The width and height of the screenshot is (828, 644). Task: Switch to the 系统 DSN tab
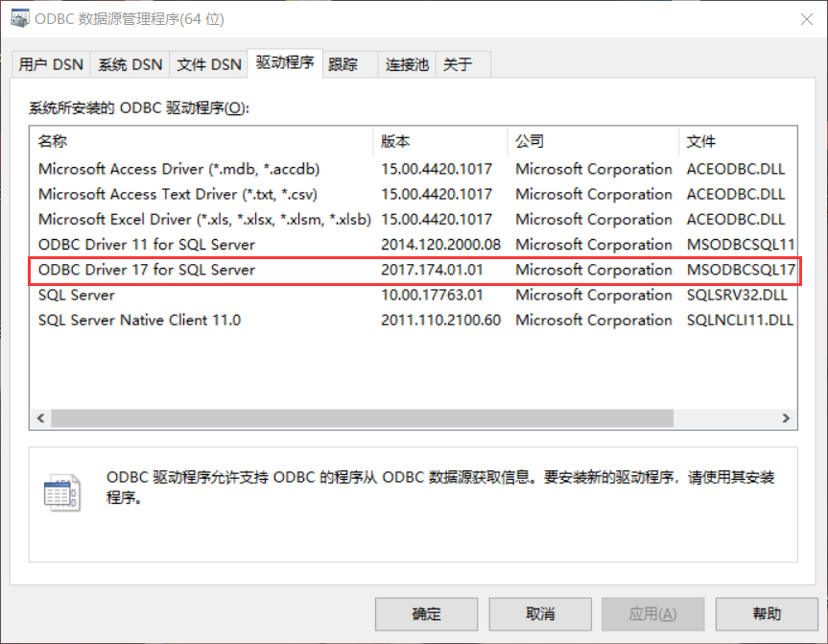[130, 64]
